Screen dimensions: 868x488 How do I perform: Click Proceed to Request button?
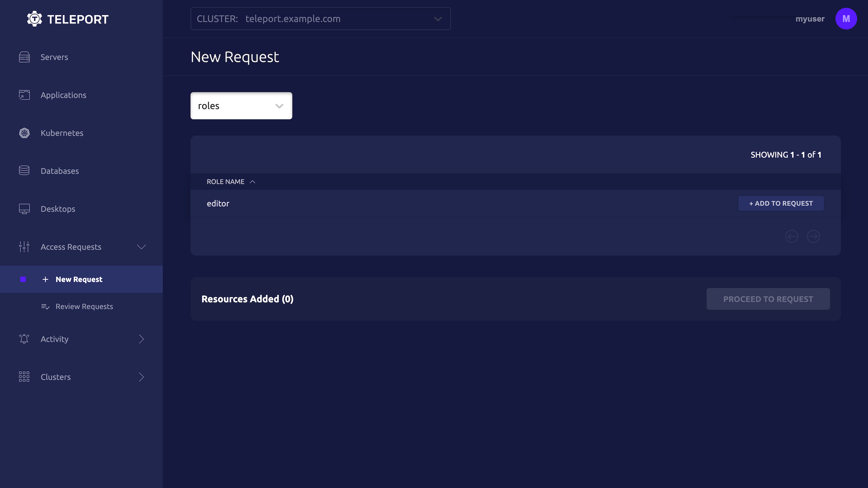768,298
